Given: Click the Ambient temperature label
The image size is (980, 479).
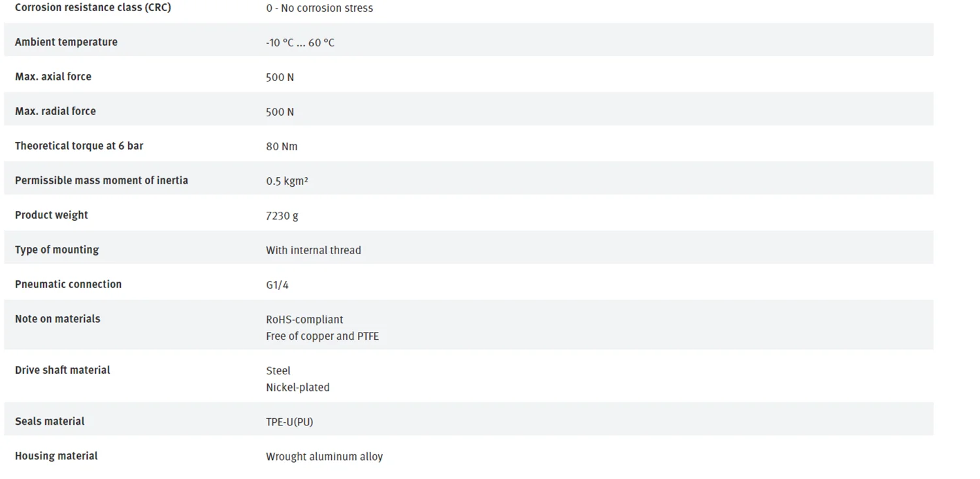Looking at the screenshot, I should click(66, 42).
